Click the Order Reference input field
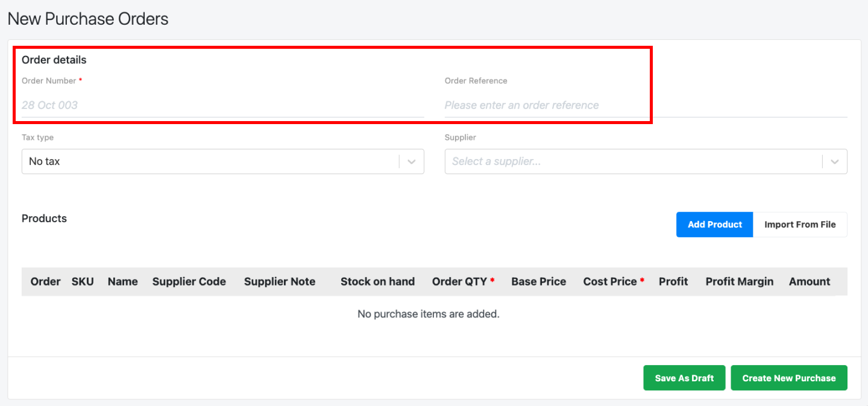Viewport: 868px width, 406px height. 646,105
